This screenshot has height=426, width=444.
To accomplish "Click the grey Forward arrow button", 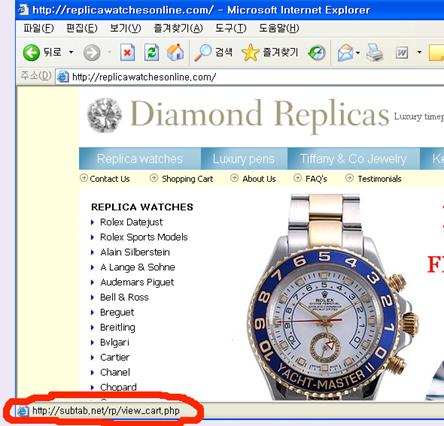I will [92, 53].
